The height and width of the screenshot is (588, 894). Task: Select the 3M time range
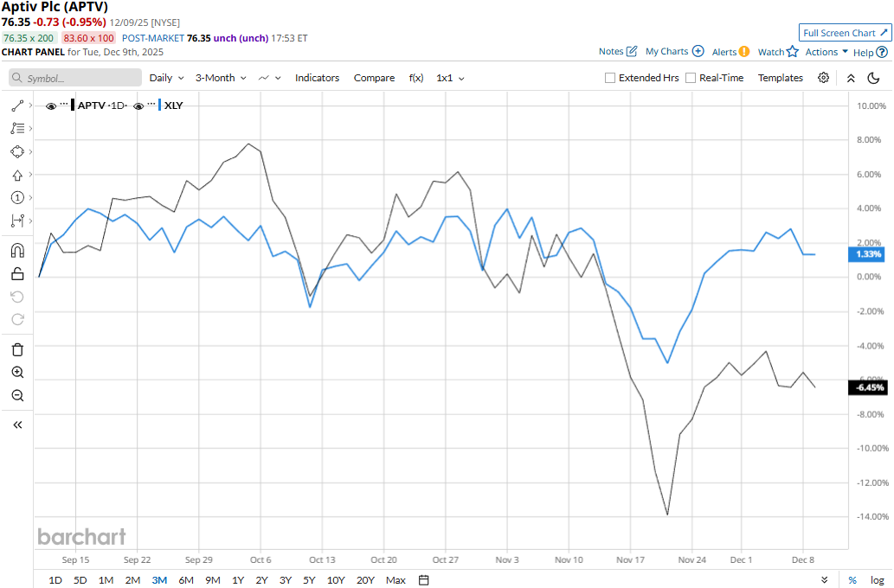click(x=159, y=580)
